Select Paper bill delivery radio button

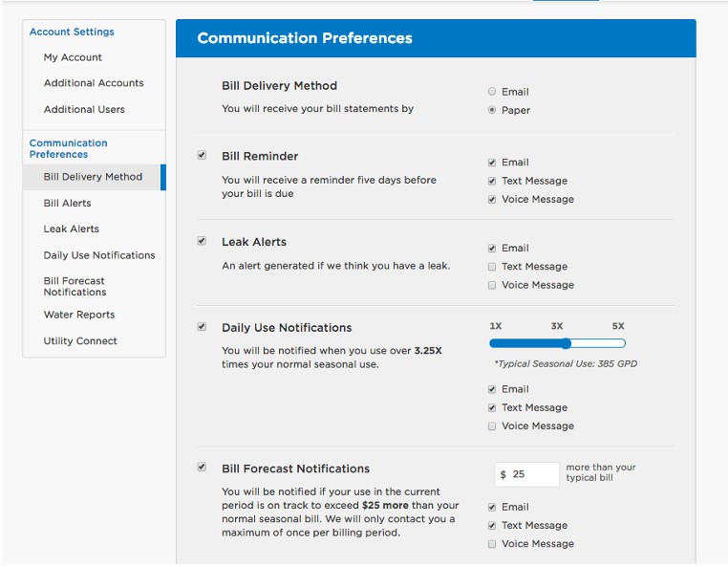point(492,110)
